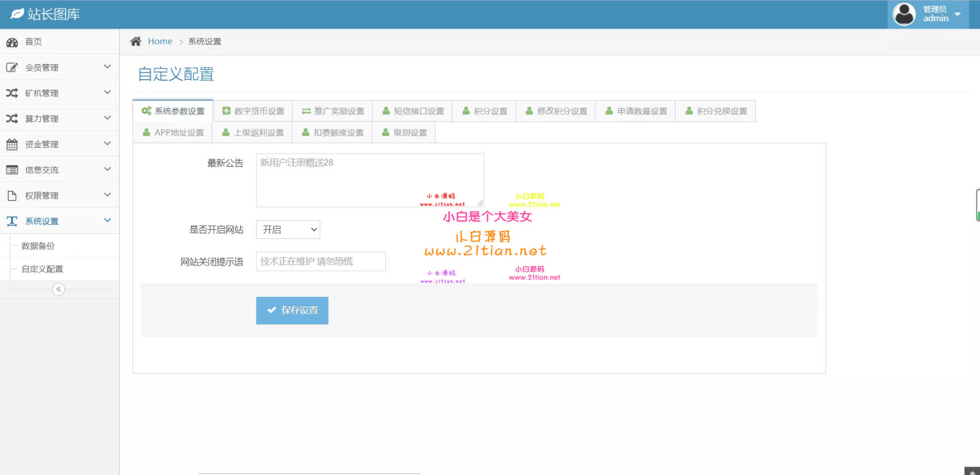Screen dimensions: 980x475
Task: Go to the Home breadcrumb link
Action: click(160, 41)
